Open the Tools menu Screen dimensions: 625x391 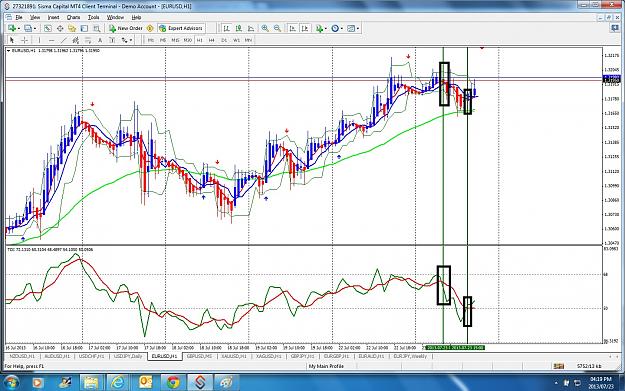pos(94,18)
